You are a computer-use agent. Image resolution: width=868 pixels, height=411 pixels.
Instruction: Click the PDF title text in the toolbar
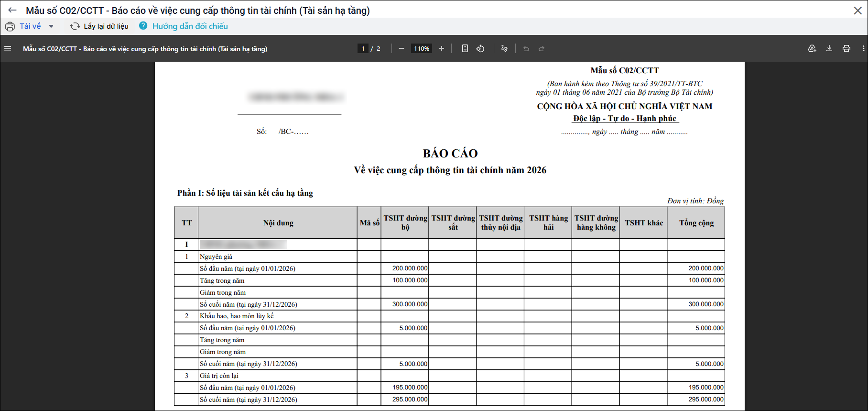point(145,49)
